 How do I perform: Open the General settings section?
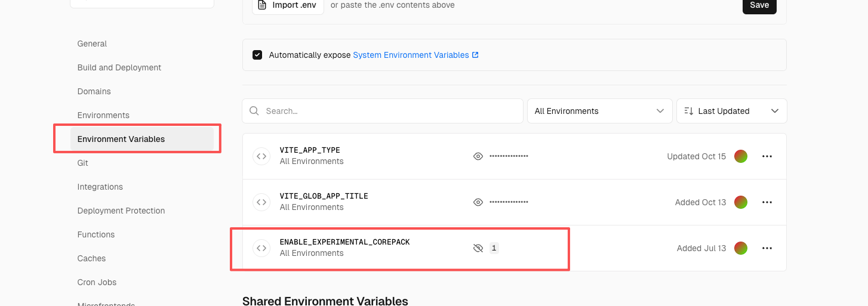click(92, 44)
